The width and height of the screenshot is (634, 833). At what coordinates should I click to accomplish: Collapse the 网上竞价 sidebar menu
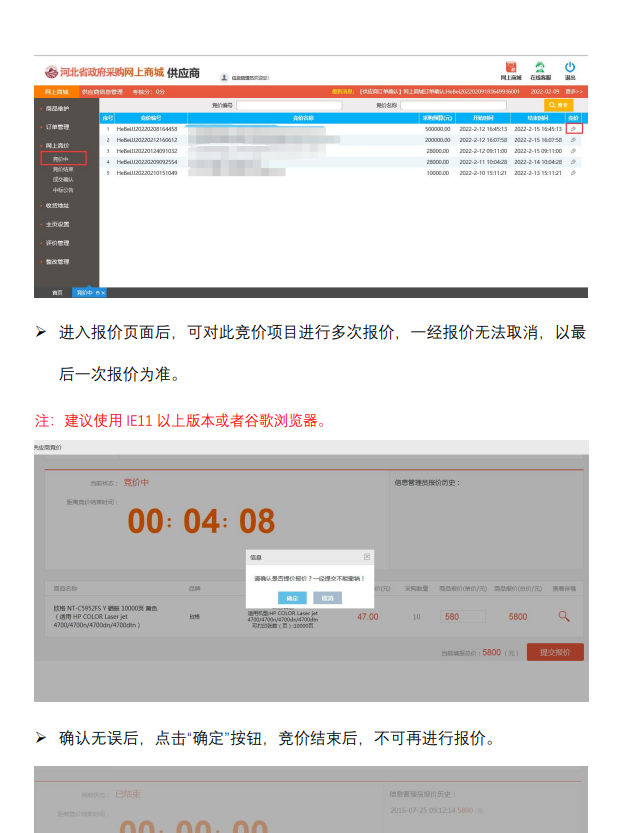pyautogui.click(x=57, y=145)
